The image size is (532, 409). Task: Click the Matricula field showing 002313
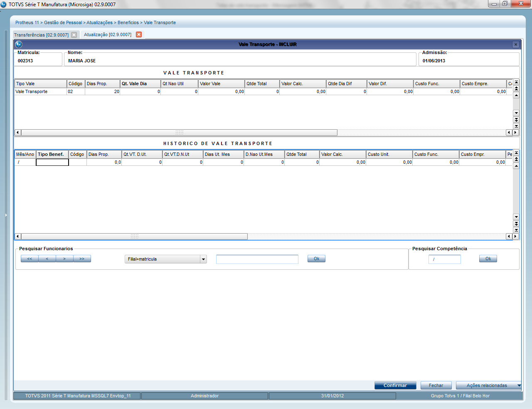point(38,61)
